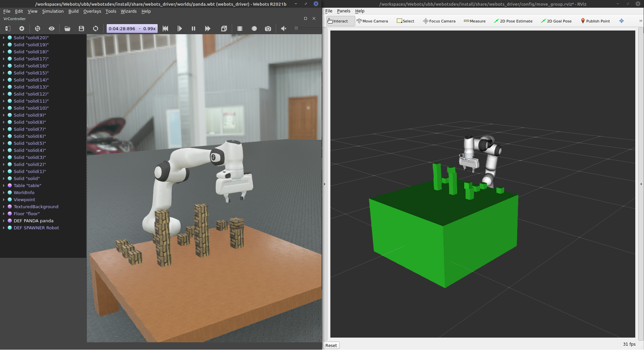Open the Wizards menu in Webots
The image size is (644, 350).
coord(128,11)
